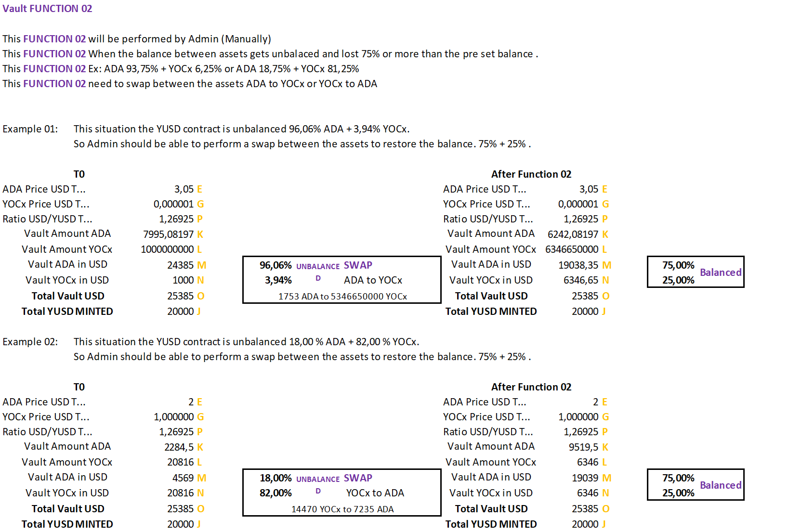This screenshot has height=532, width=801.
Task: Click the 'Vault FUNCTION 02' title heading
Action: point(47,9)
